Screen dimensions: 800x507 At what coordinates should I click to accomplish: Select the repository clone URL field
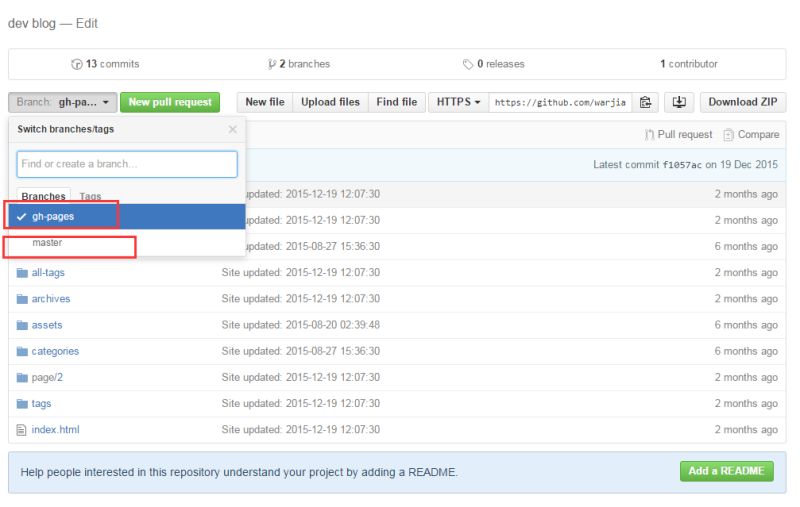coord(560,102)
